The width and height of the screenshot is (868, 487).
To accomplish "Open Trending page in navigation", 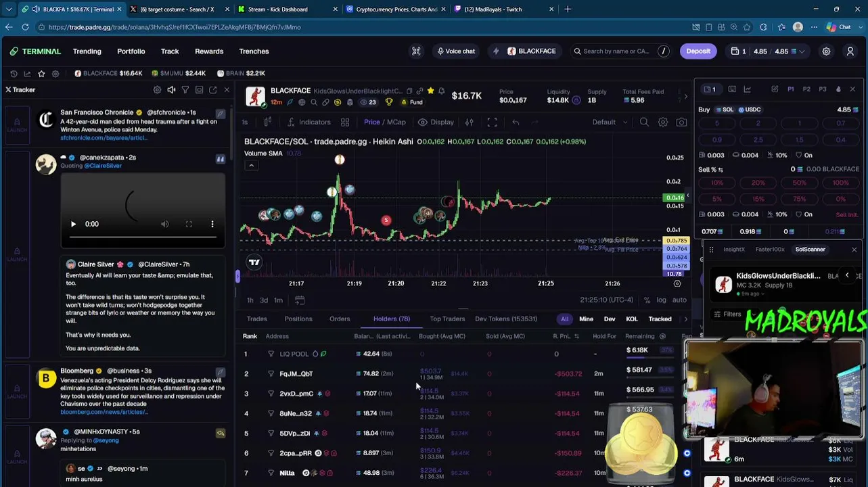I will pyautogui.click(x=87, y=51).
